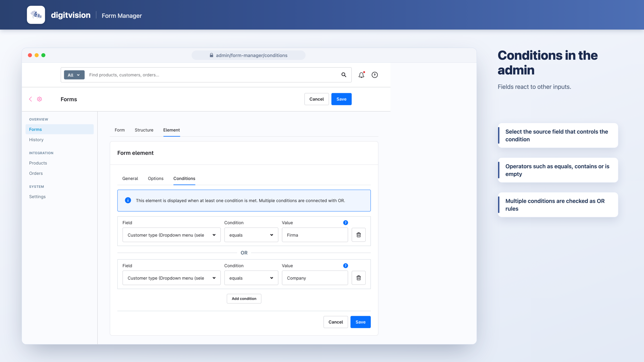Screen dimensions: 644x362
Task: Open the General sub-tab
Action: point(130,178)
